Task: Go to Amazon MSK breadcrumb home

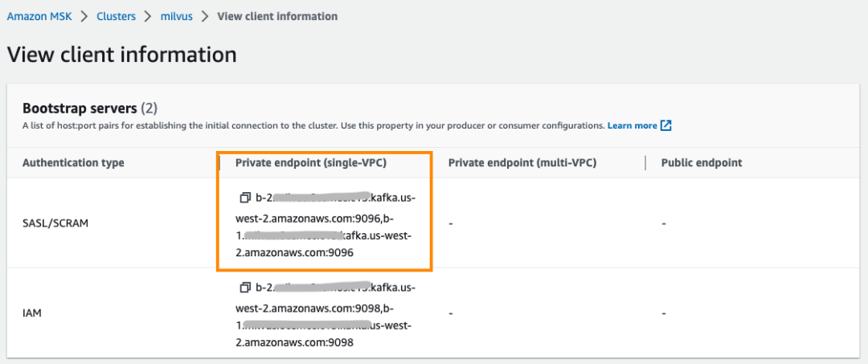Action: point(39,16)
